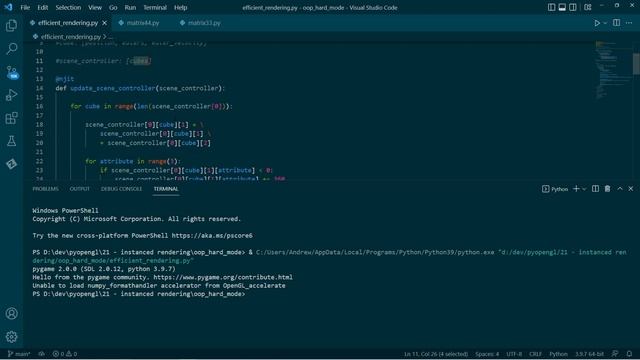Viewport: 640px width, 360px height.
Task: Show the Problems panel tab
Action: click(45, 189)
